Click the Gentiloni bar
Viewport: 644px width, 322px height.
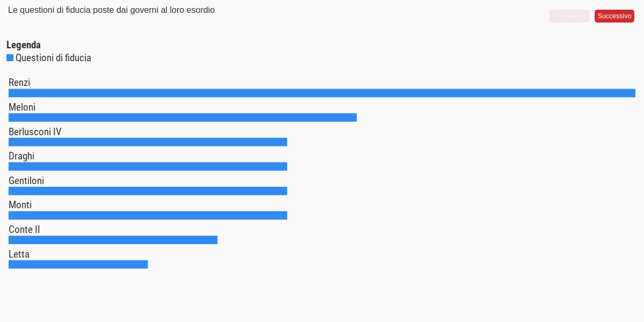pyautogui.click(x=148, y=191)
